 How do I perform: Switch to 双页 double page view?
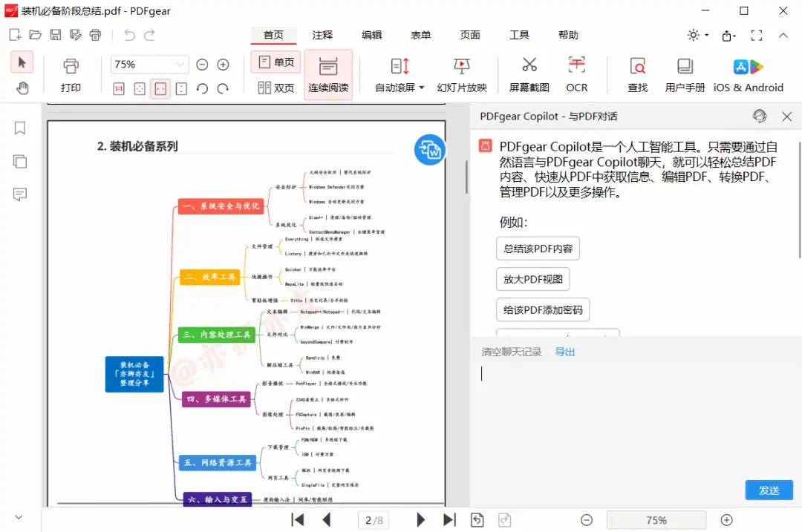pyautogui.click(x=276, y=88)
